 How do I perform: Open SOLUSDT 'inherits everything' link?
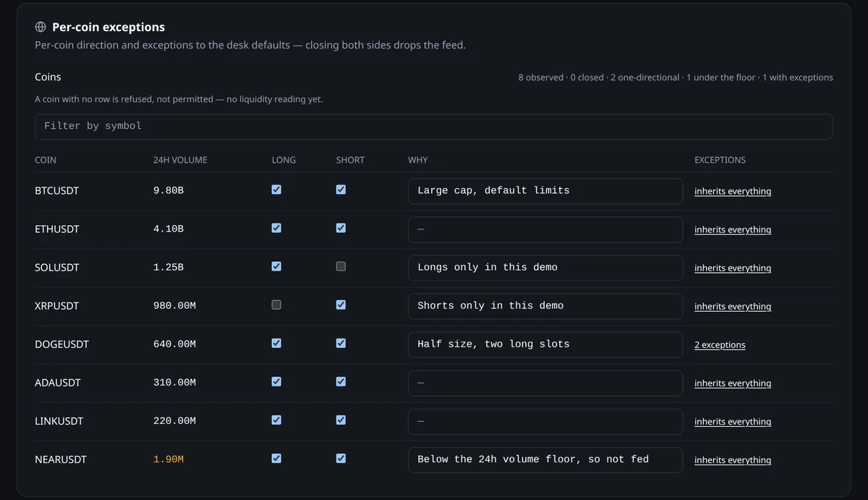point(733,268)
